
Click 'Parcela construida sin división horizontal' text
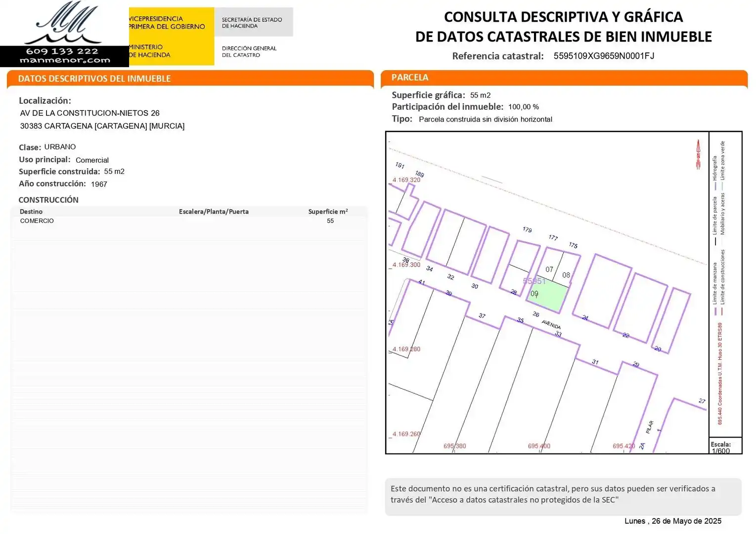point(486,119)
